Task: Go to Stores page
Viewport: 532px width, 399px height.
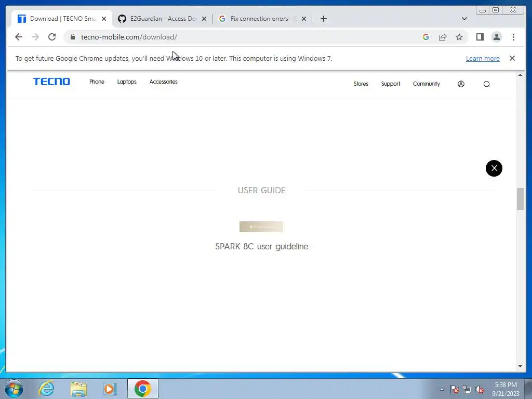Action: (x=361, y=84)
